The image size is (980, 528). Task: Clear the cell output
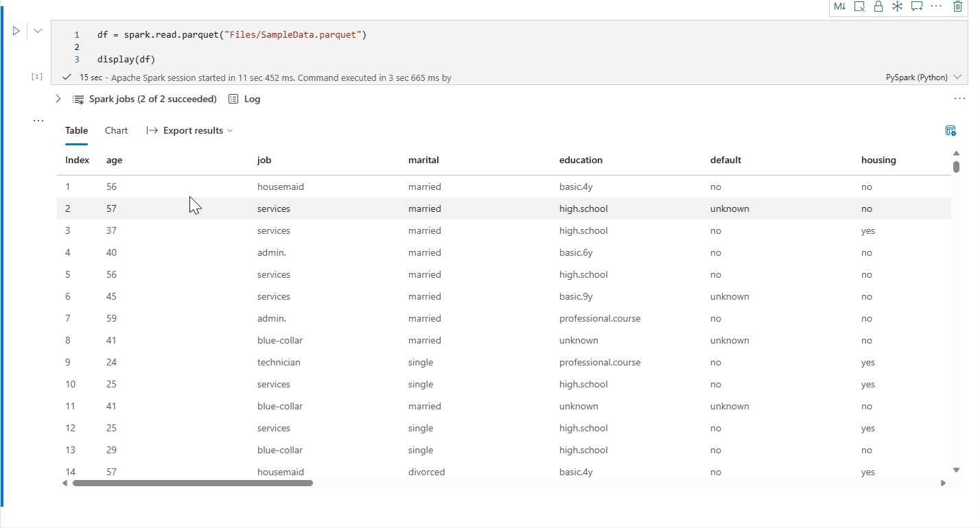point(859,6)
